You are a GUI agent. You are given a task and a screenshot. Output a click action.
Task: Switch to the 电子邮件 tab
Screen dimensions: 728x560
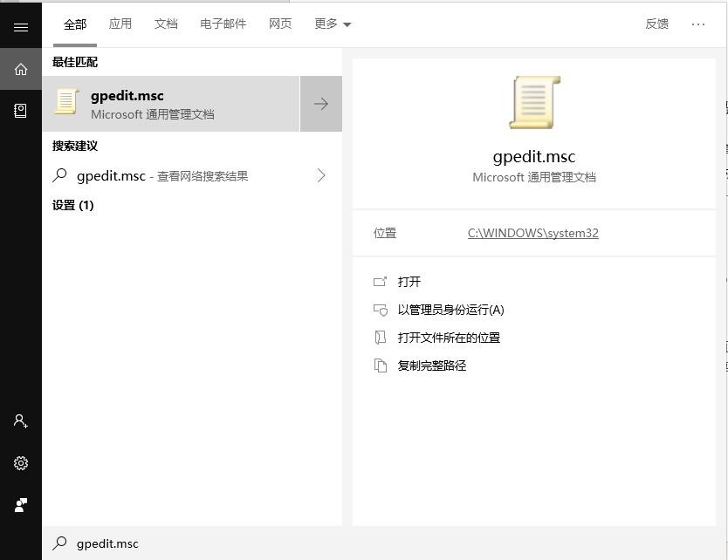tap(223, 24)
